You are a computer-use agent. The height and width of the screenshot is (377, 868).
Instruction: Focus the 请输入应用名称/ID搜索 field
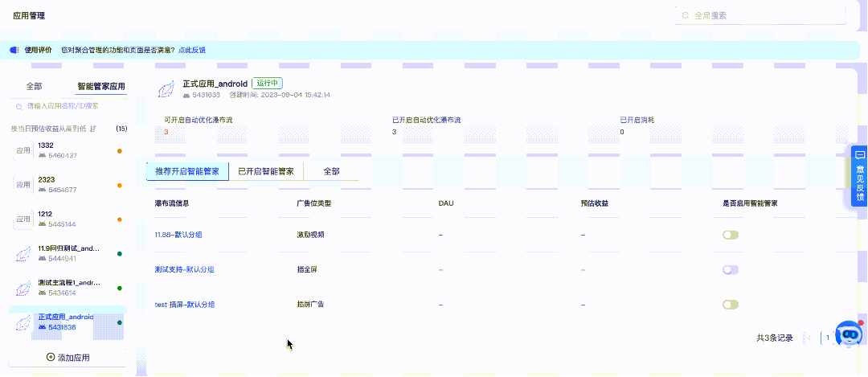(x=68, y=106)
